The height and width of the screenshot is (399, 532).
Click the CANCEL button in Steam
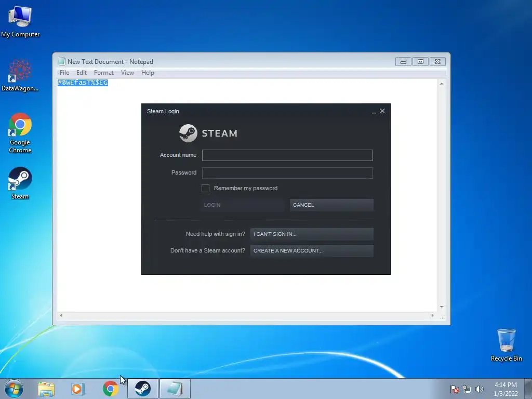(331, 205)
